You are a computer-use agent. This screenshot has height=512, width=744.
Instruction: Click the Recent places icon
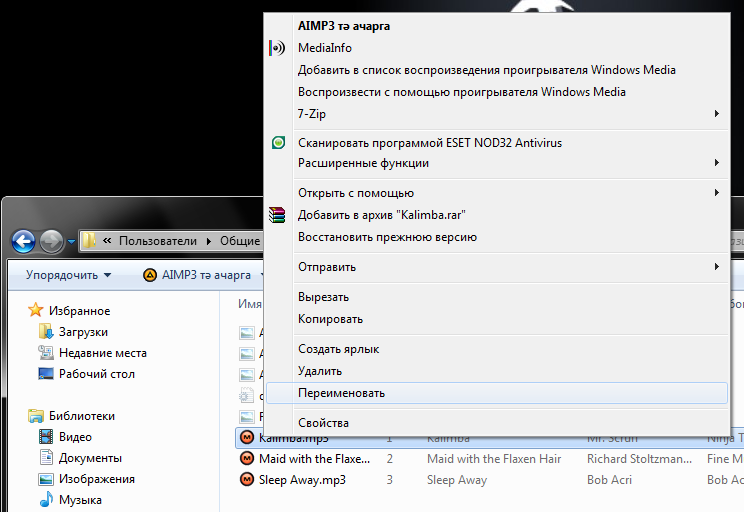46,353
